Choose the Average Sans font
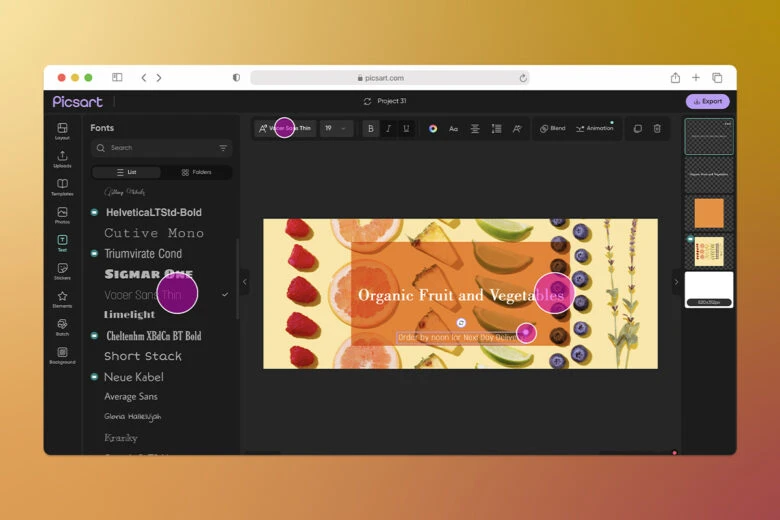Screen dimensions: 780x520 [x=131, y=397]
